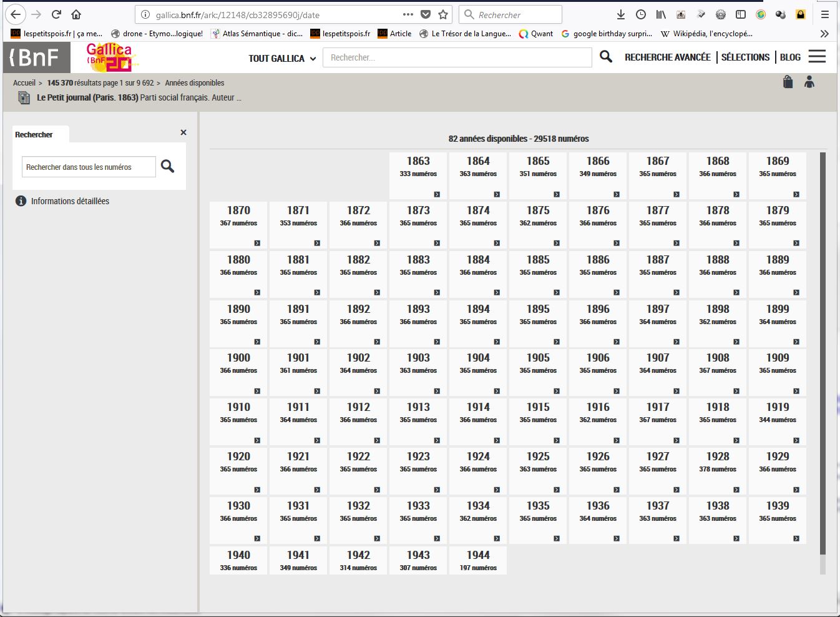This screenshot has width=840, height=617.
Task: Select the Rechercher tab
Action: 34,135
